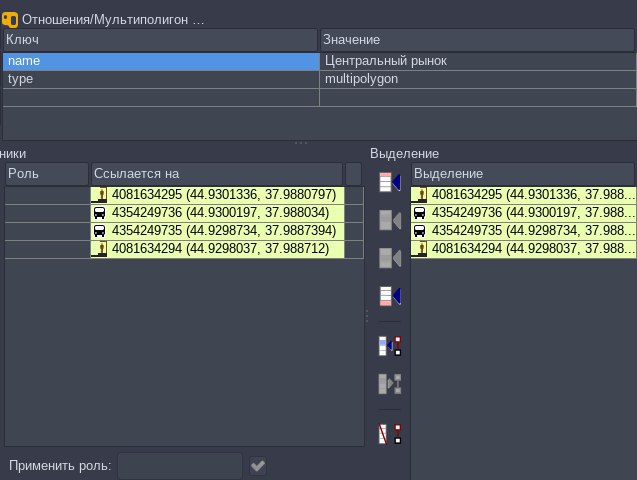637x480 pixels.
Task: Click select members matching map selection icon
Action: 389,346
